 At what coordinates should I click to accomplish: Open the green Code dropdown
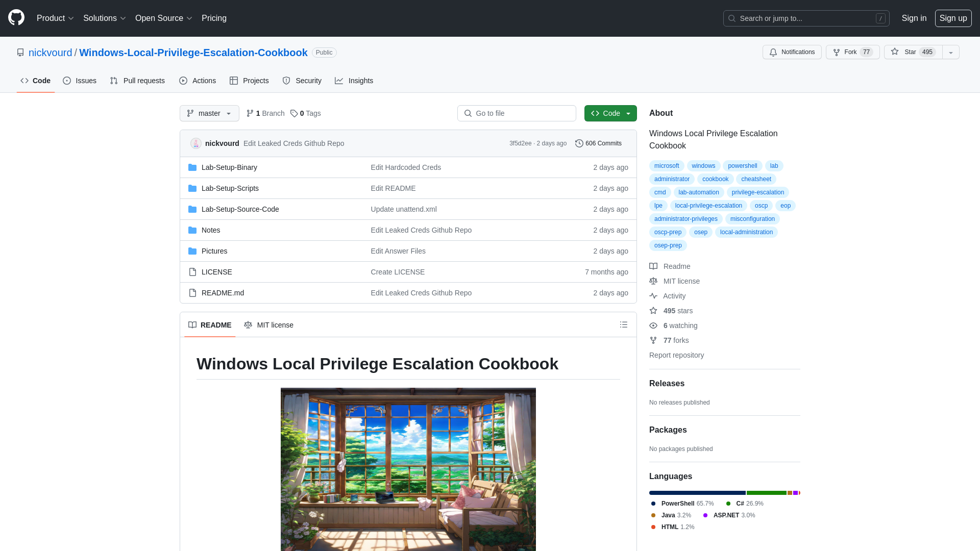pyautogui.click(x=610, y=113)
